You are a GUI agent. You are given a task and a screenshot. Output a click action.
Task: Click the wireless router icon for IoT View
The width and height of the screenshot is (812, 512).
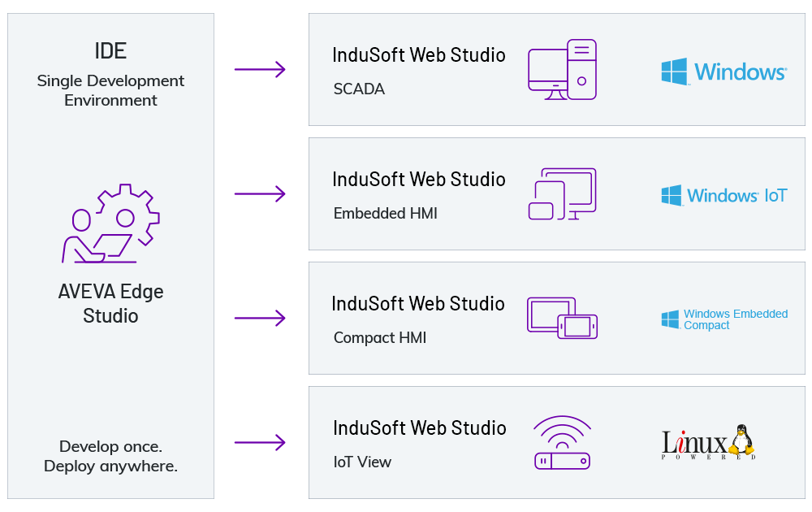pyautogui.click(x=562, y=443)
